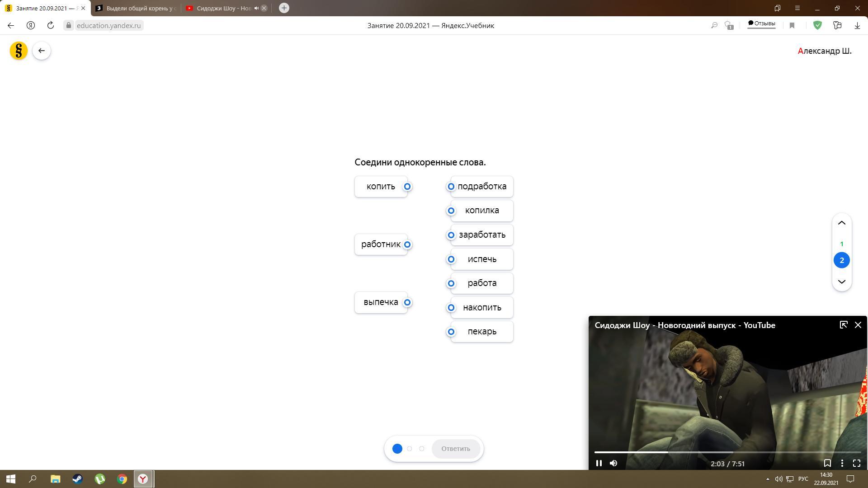This screenshot has height=488, width=868.
Task: Click the Yandex Uchebnik logo icon
Action: [x=19, y=51]
